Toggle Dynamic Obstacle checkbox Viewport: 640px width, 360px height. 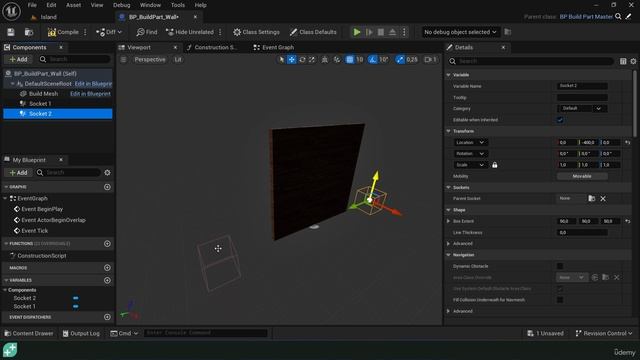(x=560, y=266)
